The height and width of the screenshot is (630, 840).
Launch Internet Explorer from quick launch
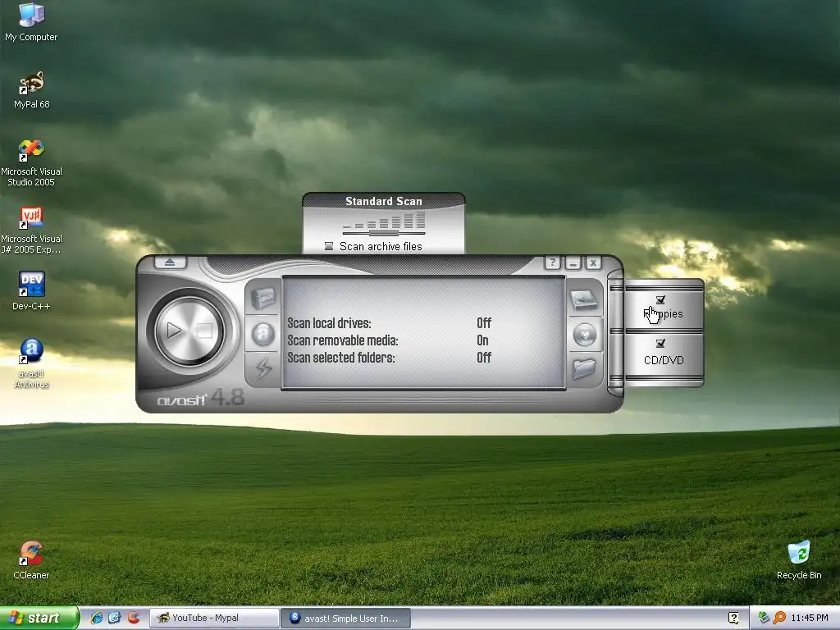pos(97,618)
